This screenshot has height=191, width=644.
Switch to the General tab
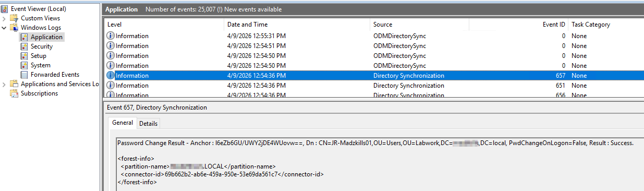(x=123, y=123)
